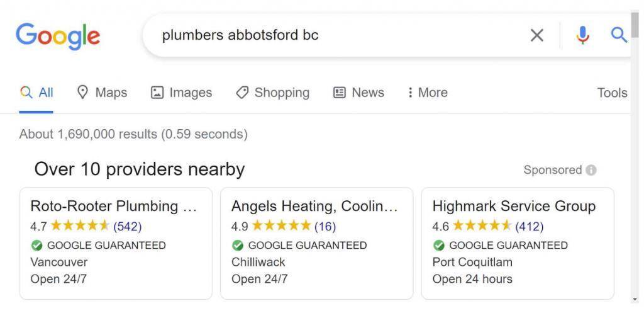Image resolution: width=644 pixels, height=313 pixels.
Task: Select the All results tab
Action: (x=36, y=93)
